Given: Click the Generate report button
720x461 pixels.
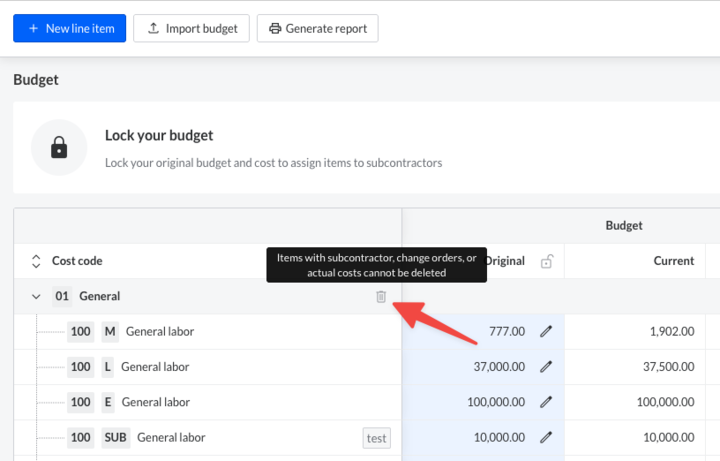Looking at the screenshot, I should coord(317,28).
